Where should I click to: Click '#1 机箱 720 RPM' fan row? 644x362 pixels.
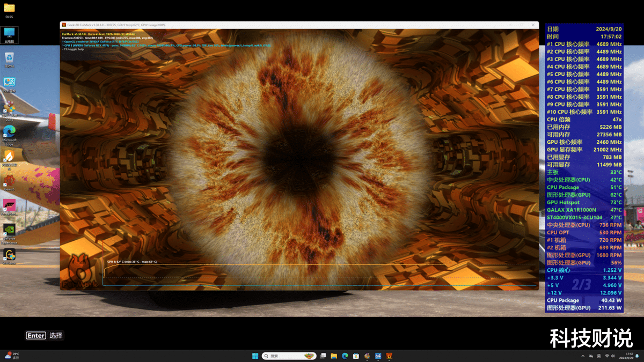coord(584,240)
